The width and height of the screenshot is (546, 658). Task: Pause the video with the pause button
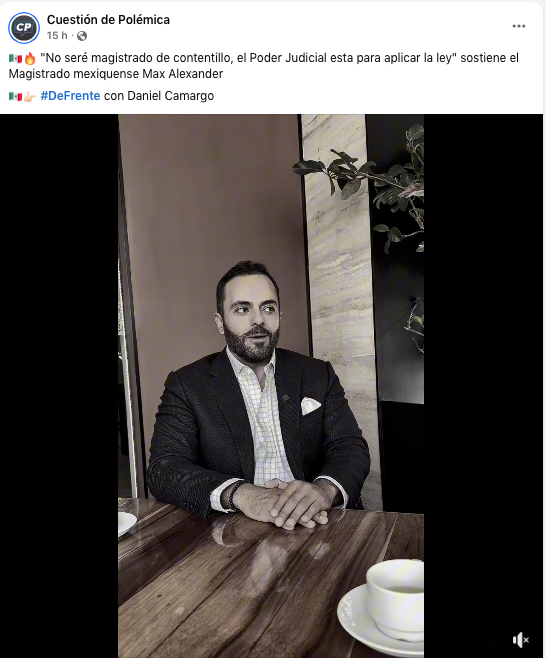point(17,640)
